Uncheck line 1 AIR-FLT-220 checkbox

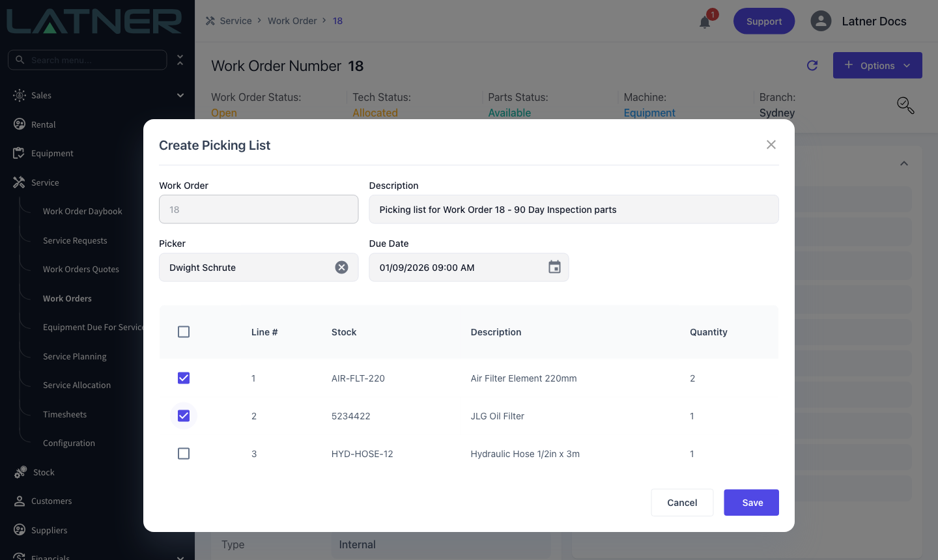184,378
